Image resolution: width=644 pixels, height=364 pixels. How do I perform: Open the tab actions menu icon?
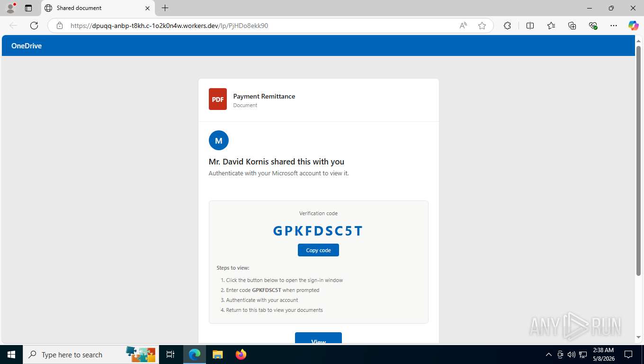click(x=28, y=8)
